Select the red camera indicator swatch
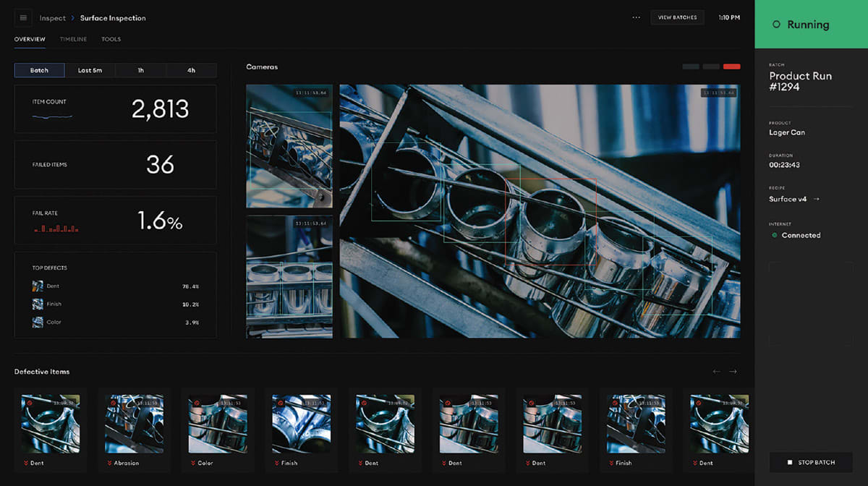 [731, 67]
